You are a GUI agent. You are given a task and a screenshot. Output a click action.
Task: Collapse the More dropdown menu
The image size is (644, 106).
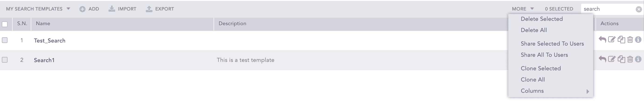[523, 9]
